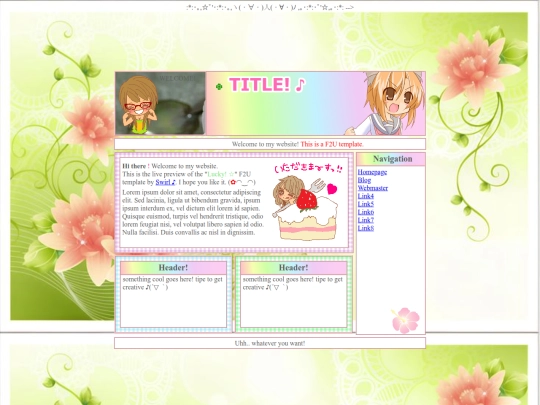Click the strawberry cake chibi illustration
Viewport: 540px width, 405px height.
pyautogui.click(x=306, y=208)
